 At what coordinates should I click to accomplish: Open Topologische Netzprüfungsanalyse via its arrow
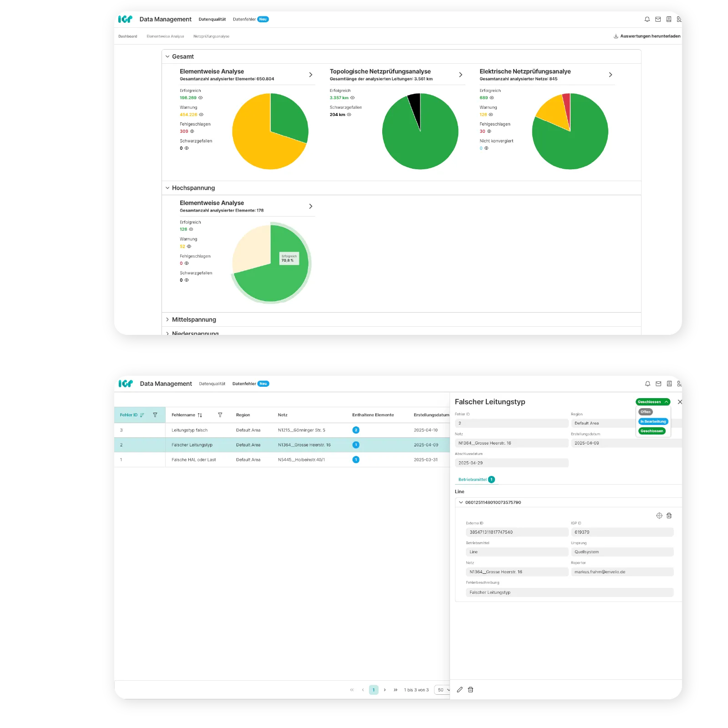pos(460,75)
